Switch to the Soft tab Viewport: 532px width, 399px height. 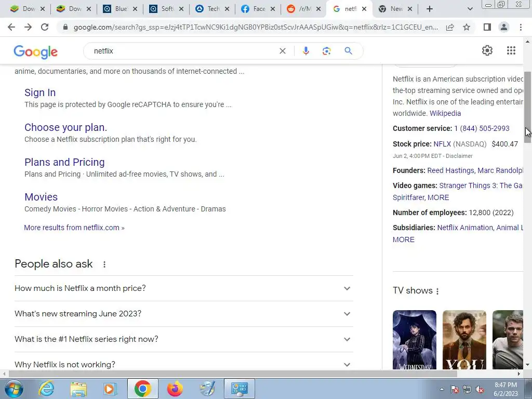click(167, 9)
